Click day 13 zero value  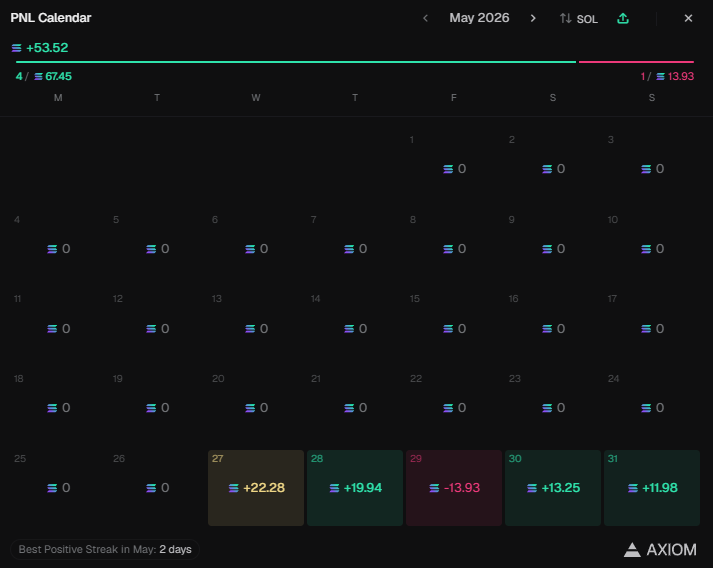point(264,329)
